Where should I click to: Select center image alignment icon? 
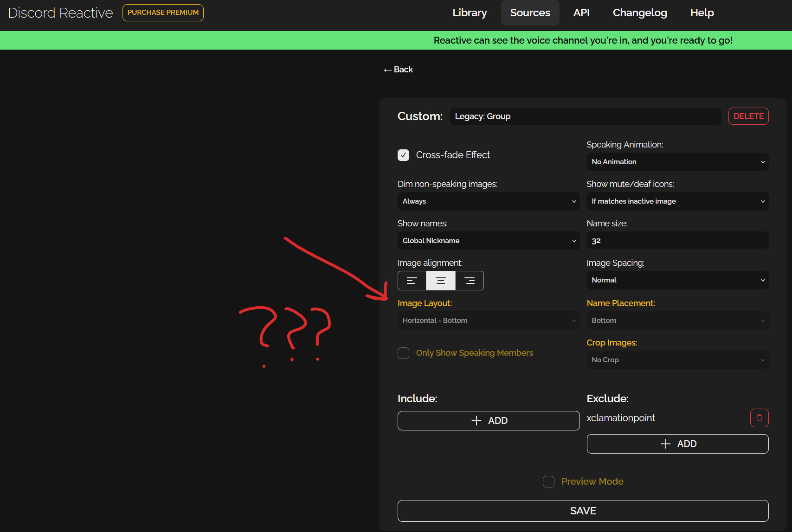click(x=441, y=281)
